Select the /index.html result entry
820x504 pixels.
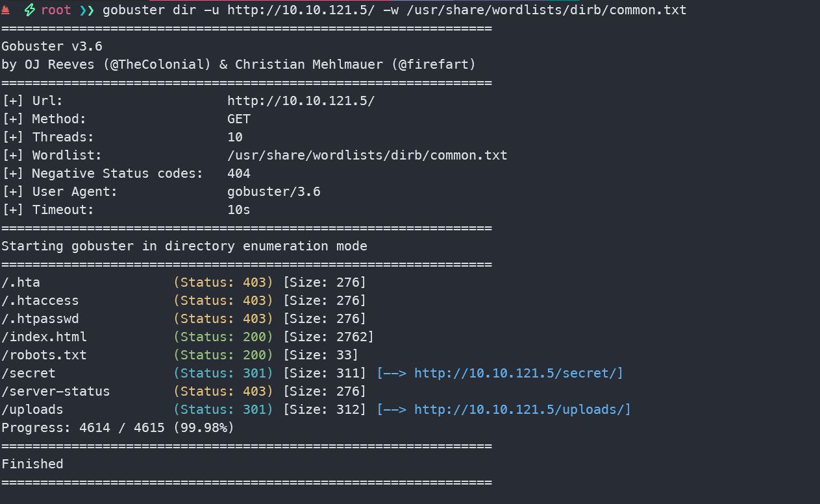click(x=44, y=337)
